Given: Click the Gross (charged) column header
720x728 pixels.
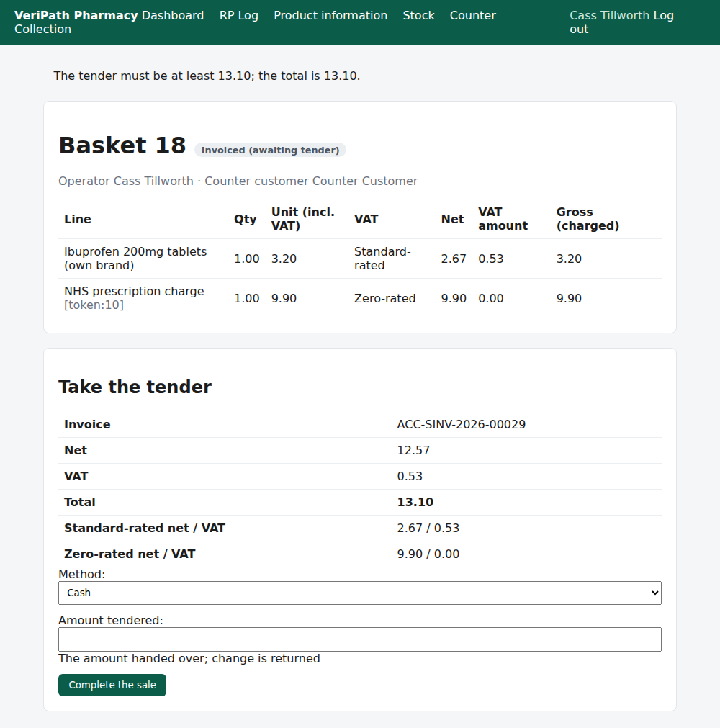Looking at the screenshot, I should click(x=588, y=219).
